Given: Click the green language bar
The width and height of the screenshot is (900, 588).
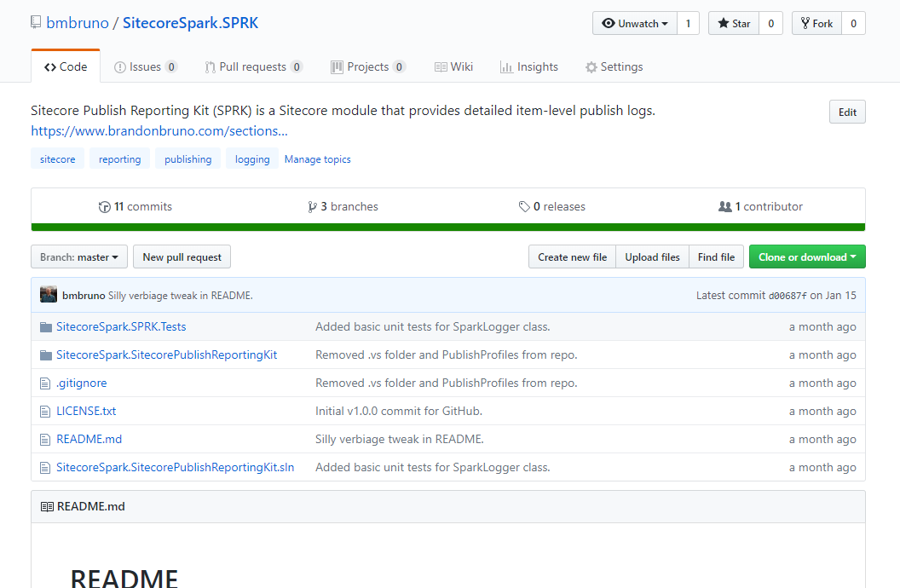Looking at the screenshot, I should (x=448, y=228).
